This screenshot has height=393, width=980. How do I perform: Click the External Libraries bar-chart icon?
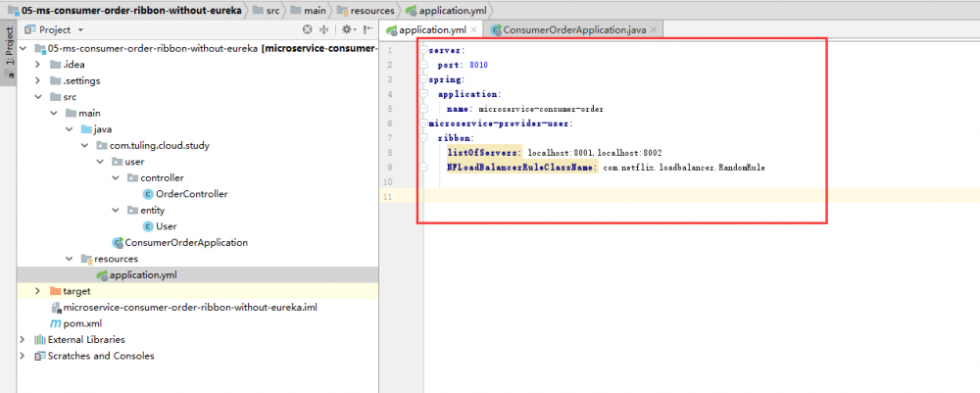(40, 340)
